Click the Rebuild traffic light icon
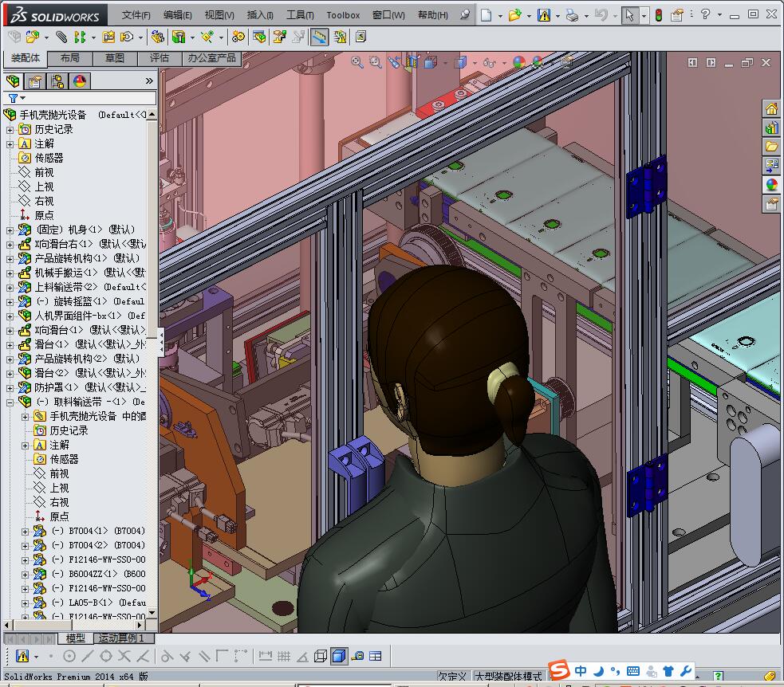The image size is (784, 687). [659, 15]
